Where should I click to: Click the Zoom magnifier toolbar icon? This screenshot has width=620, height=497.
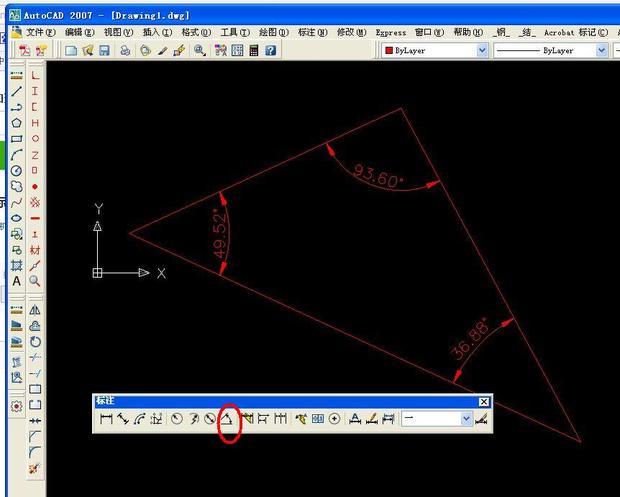pos(199,50)
